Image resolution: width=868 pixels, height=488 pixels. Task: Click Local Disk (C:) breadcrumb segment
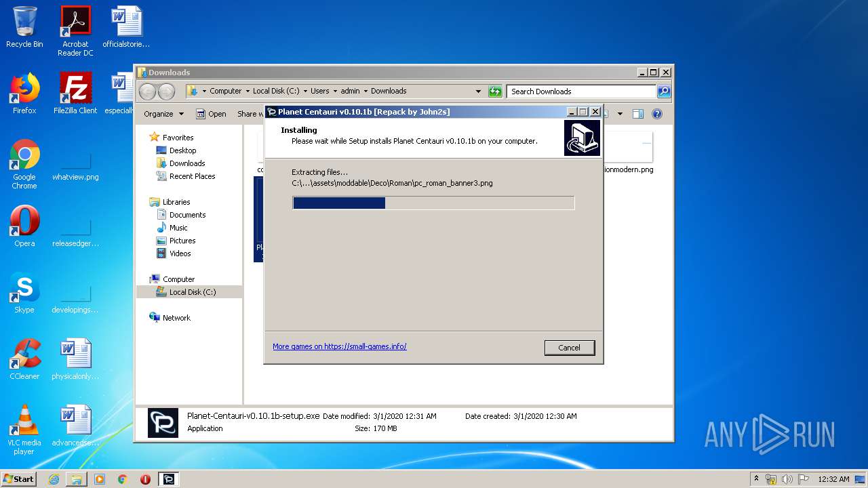pos(276,91)
